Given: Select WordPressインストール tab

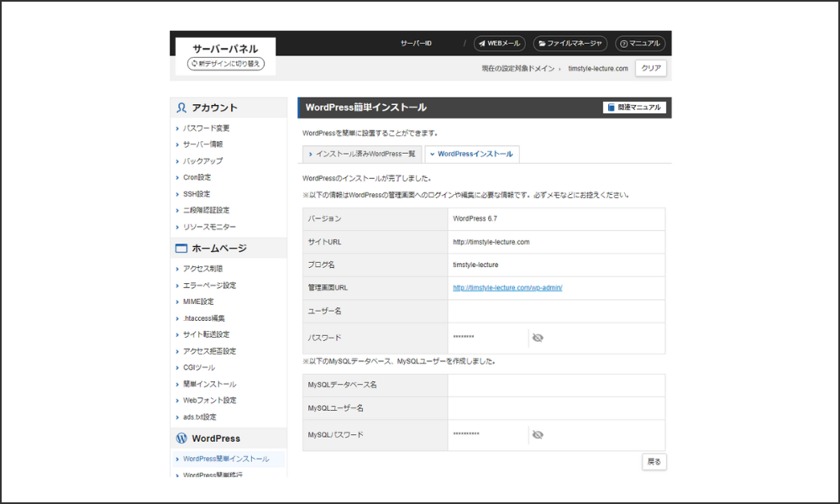Looking at the screenshot, I should click(x=472, y=154).
